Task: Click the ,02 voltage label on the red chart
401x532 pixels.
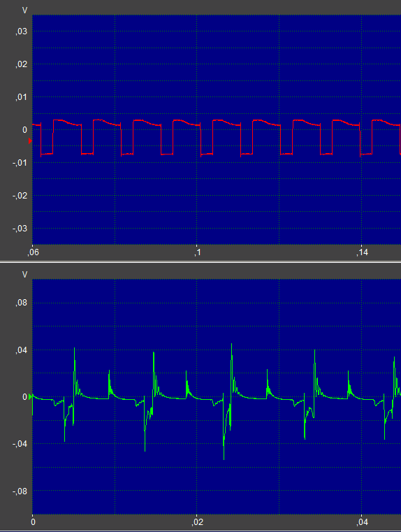Action: coord(21,64)
